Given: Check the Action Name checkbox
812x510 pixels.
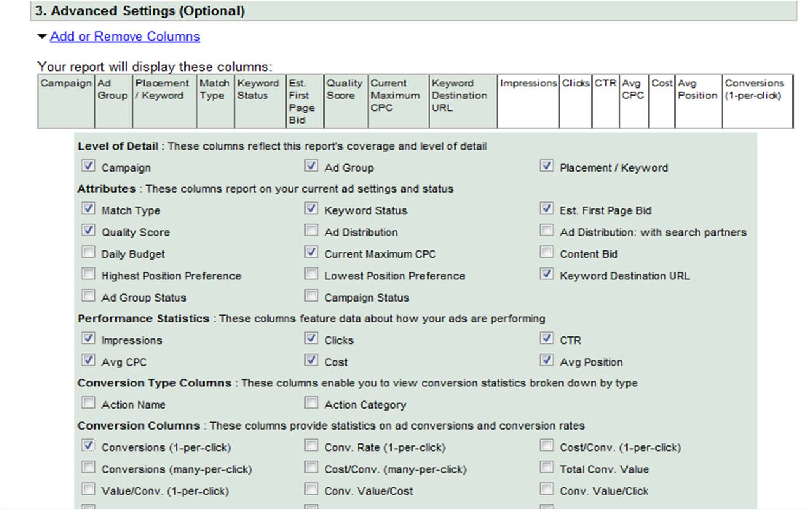Looking at the screenshot, I should pos(88,404).
